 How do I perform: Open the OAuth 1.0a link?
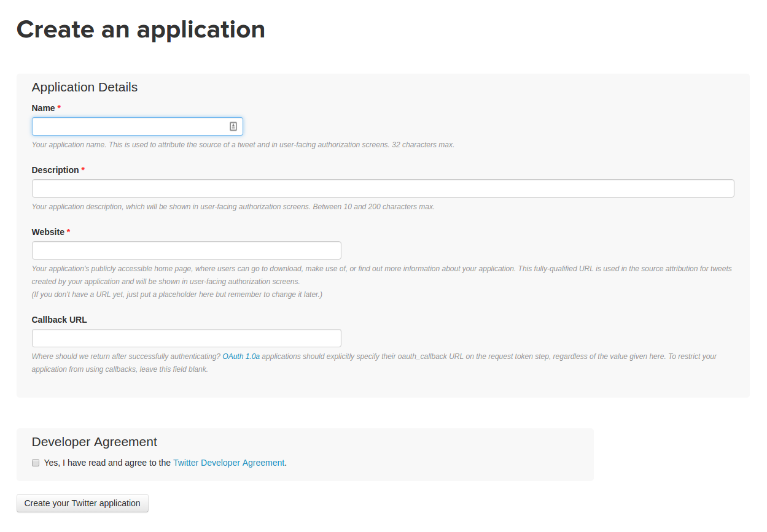(241, 357)
